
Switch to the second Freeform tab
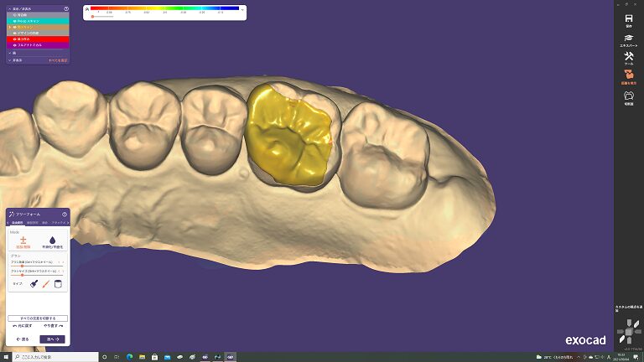coord(31,224)
